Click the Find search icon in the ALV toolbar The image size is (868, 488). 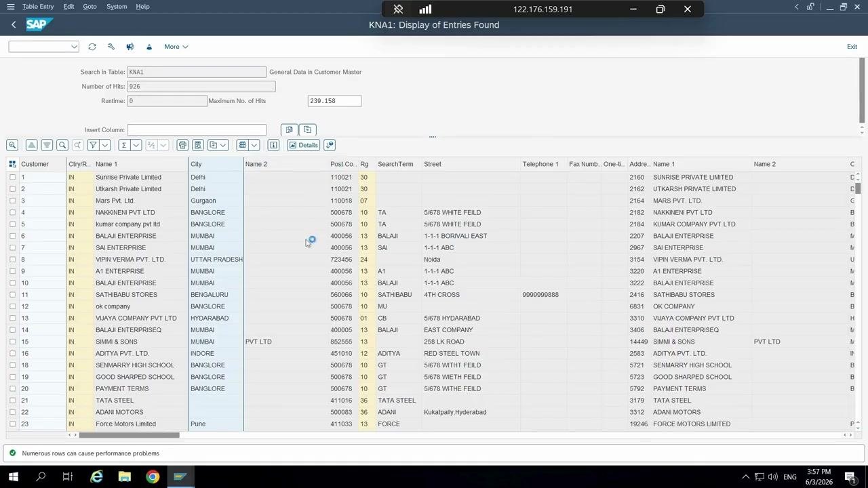[62, 145]
